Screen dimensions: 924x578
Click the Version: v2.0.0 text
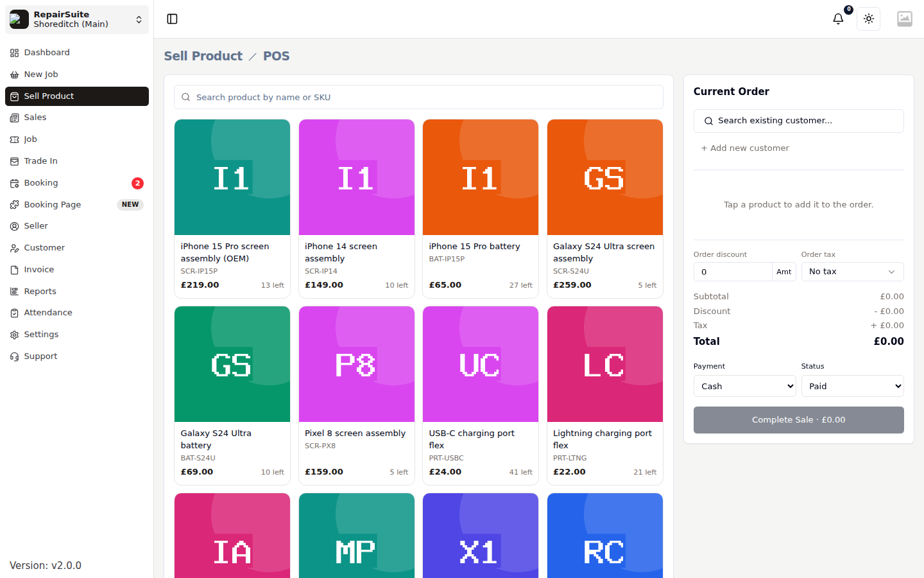pos(46,566)
